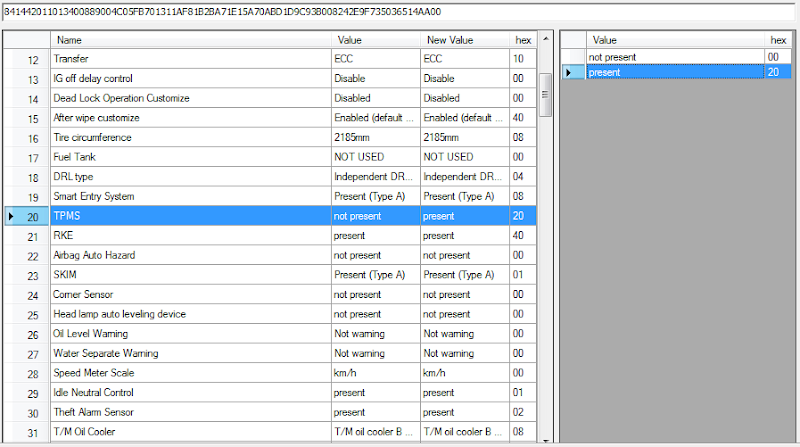Image resolution: width=800 pixels, height=447 pixels.
Task: Click New Value 'km/h' for Speed Meter Scale
Action: pos(465,373)
